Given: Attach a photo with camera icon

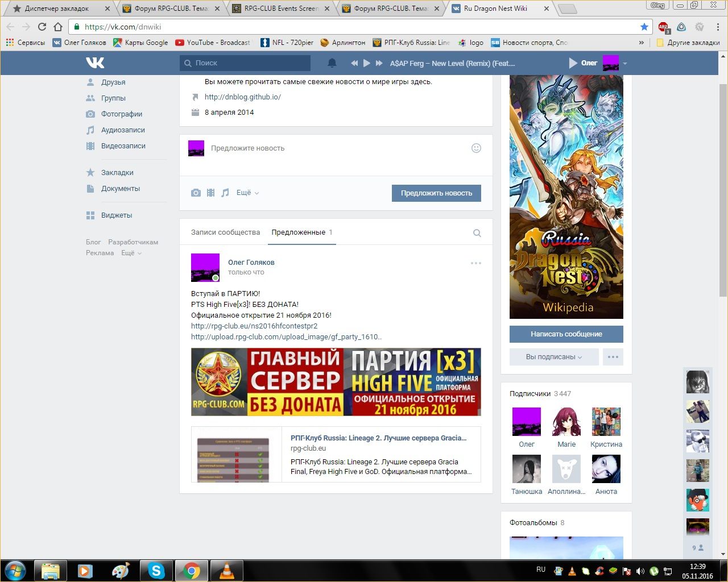Looking at the screenshot, I should pos(196,193).
